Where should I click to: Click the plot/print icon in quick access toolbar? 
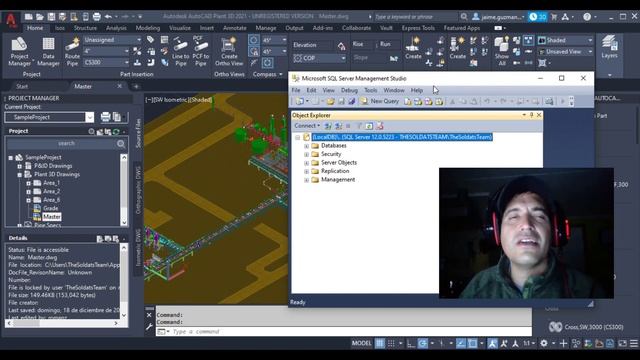click(x=97, y=17)
